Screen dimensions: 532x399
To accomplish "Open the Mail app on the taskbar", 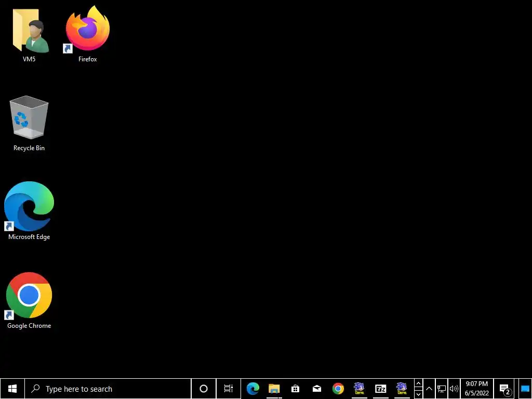I will click(x=317, y=389).
